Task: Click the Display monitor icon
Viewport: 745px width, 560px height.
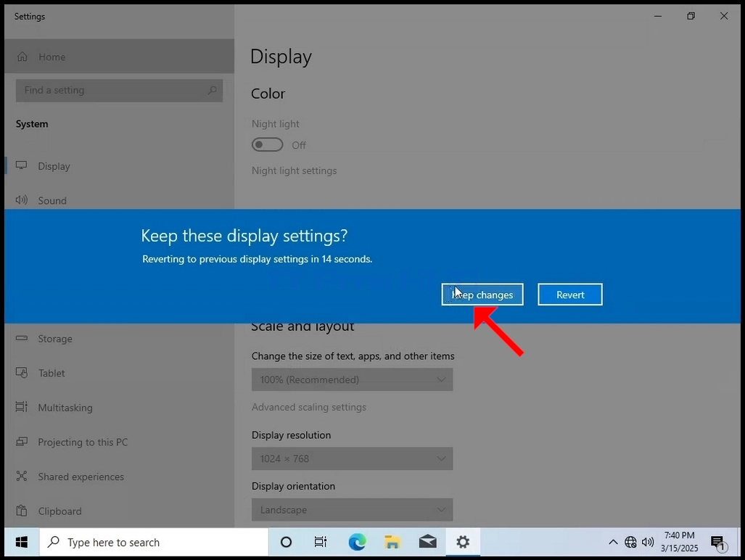Action: (x=21, y=165)
